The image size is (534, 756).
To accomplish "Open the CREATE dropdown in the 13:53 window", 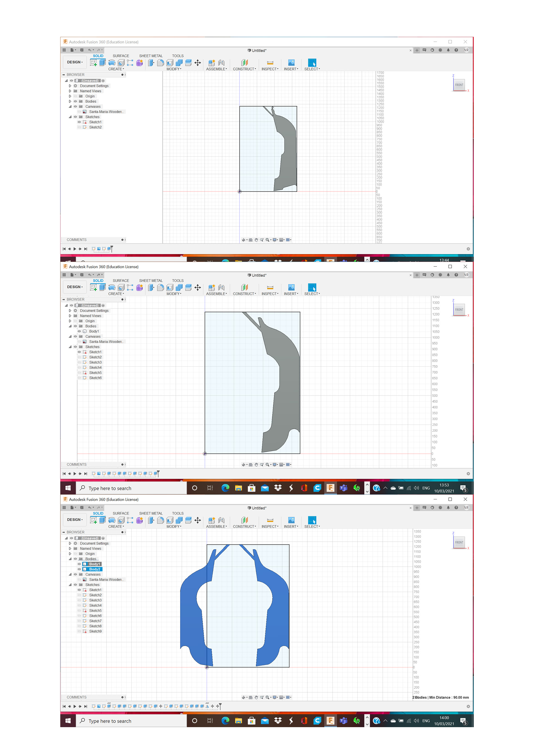I will pos(116,294).
